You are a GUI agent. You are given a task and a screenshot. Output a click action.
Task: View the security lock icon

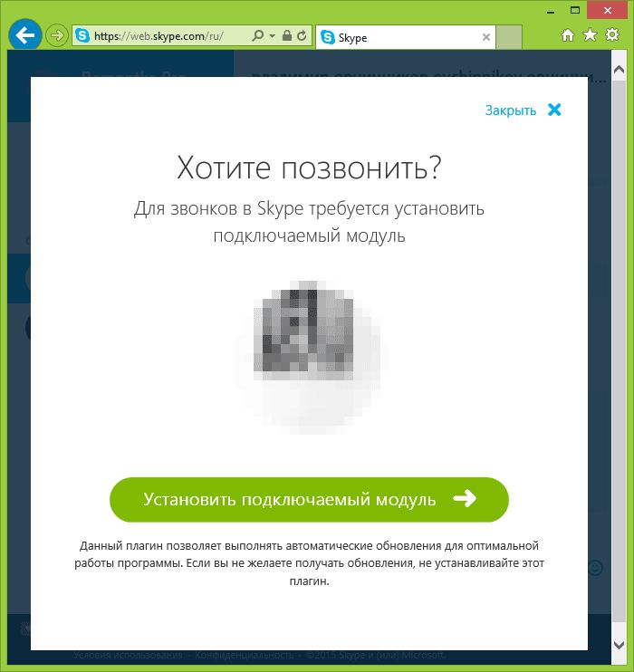pyautogui.click(x=287, y=35)
